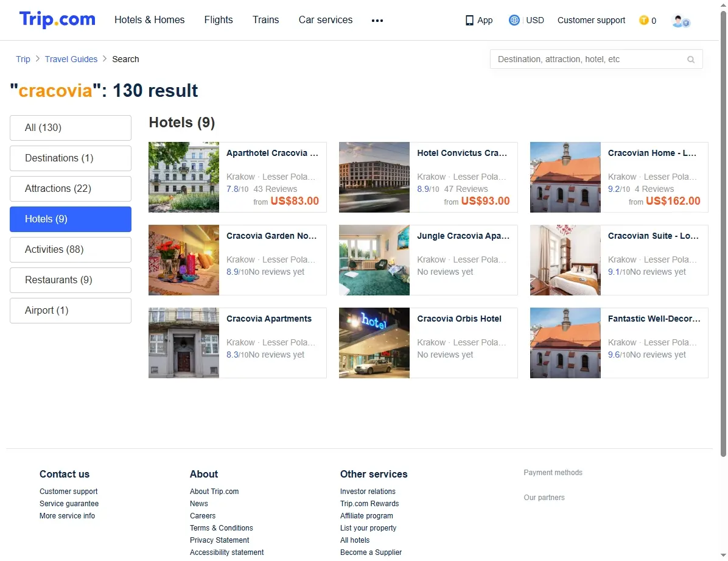Click Jungle Cracovia Apartment title
This screenshot has height=561, width=728.
click(463, 236)
